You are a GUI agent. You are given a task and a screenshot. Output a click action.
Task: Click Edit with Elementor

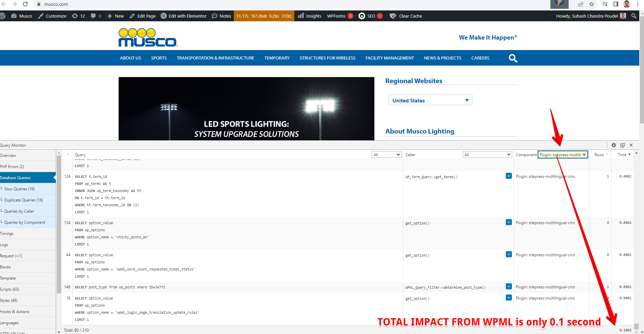183,16
